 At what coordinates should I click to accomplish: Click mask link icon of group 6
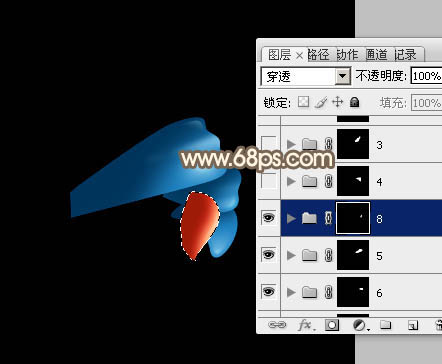click(x=329, y=292)
